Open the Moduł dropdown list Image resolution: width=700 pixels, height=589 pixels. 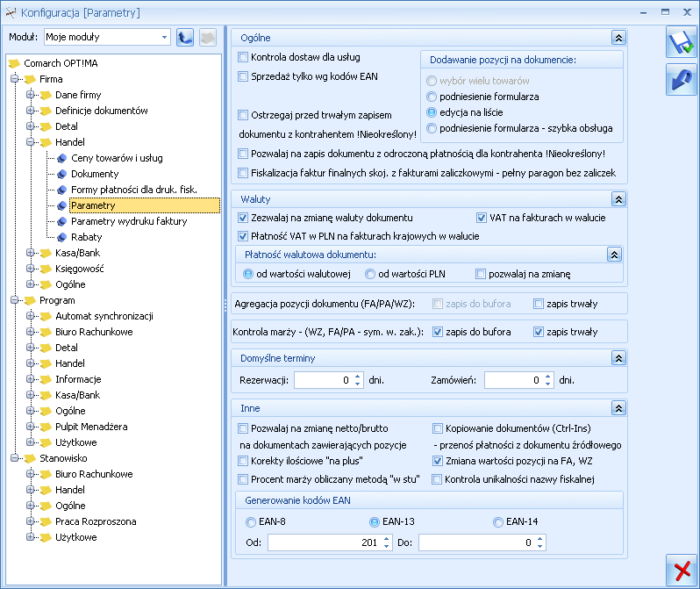tap(164, 37)
